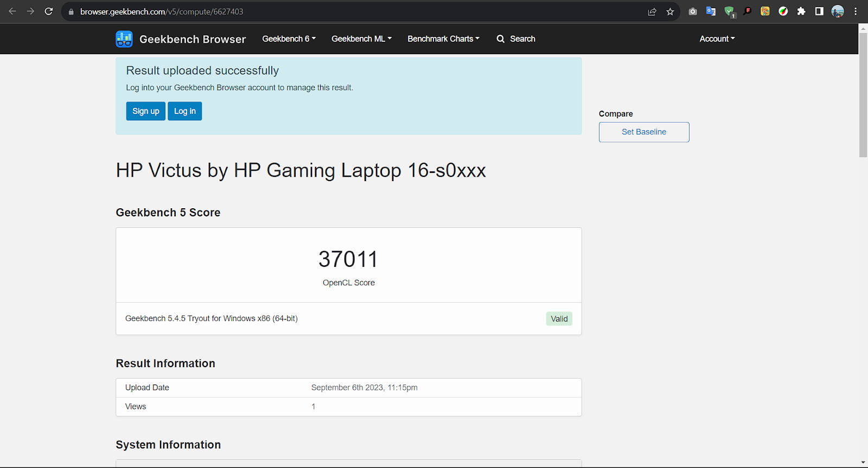
Task: Open the Google Translate extension
Action: [711, 11]
